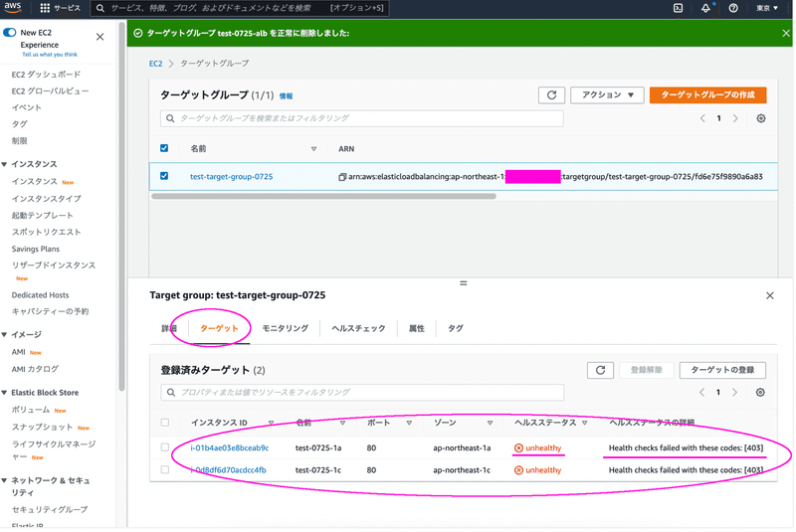Sort by instance ID column arrow
The image size is (796, 532).
(x=271, y=423)
